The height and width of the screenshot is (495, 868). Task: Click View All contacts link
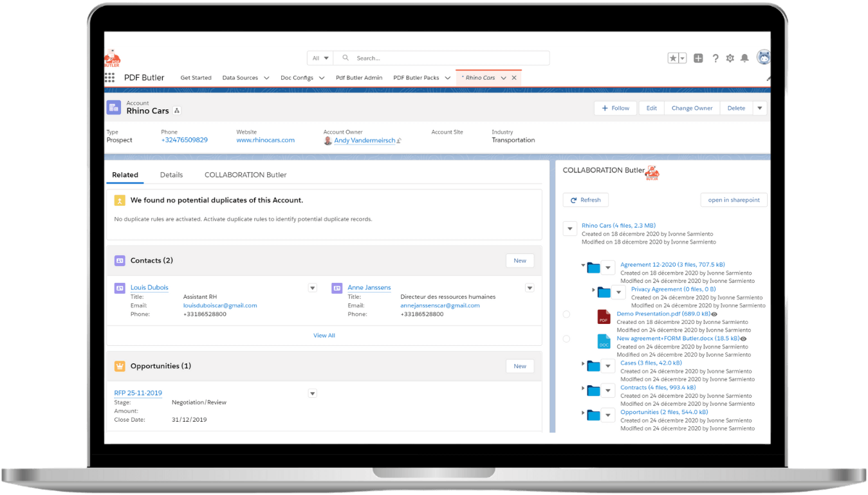point(324,336)
